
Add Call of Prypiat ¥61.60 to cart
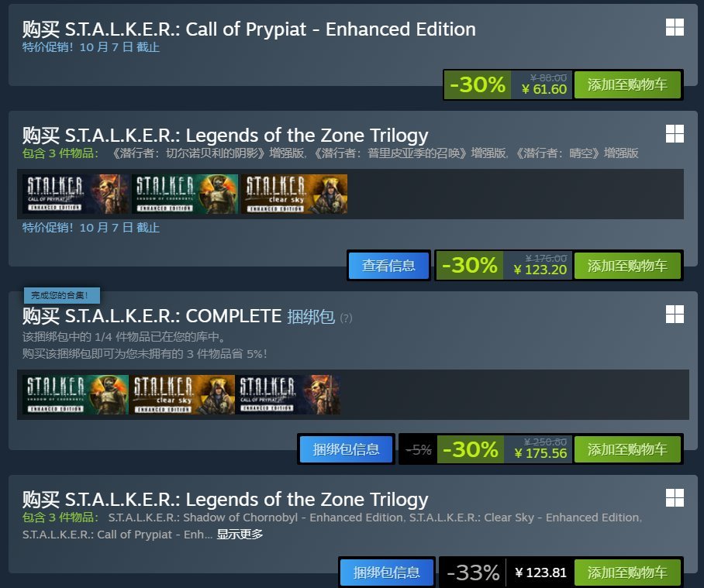(x=626, y=84)
